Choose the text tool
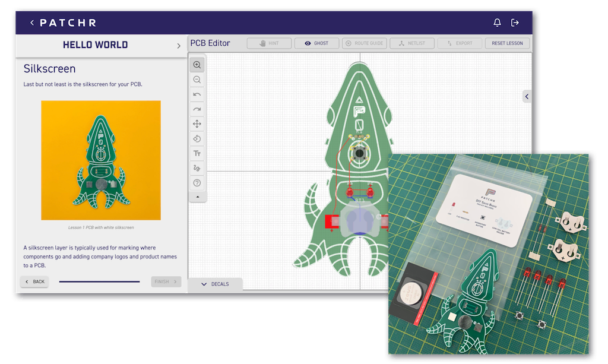This screenshot has width=608, height=364. (197, 154)
